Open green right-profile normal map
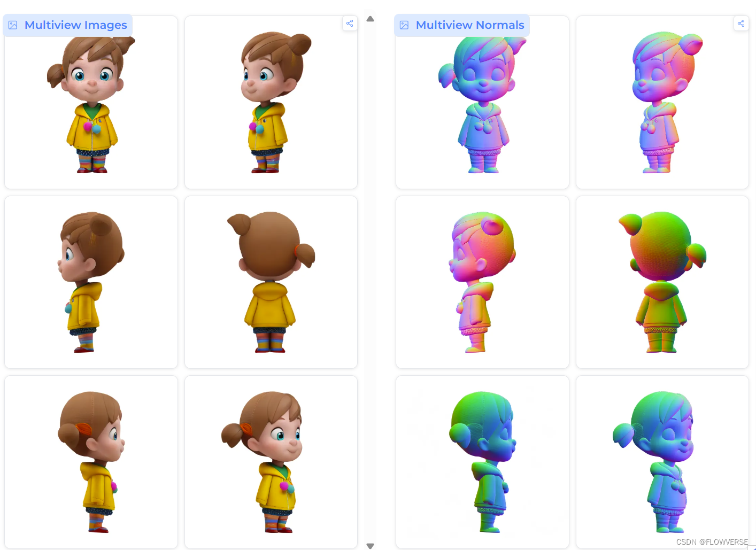Screen dimensions: 756x550 point(482,462)
